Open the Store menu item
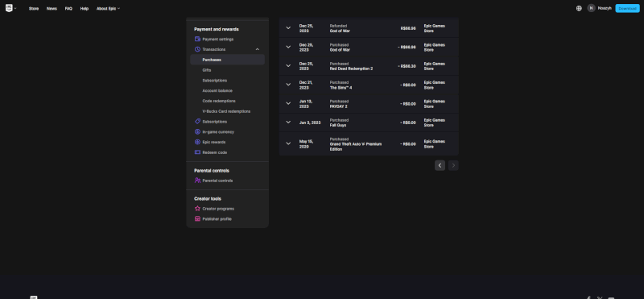This screenshot has width=644, height=299. [x=34, y=9]
